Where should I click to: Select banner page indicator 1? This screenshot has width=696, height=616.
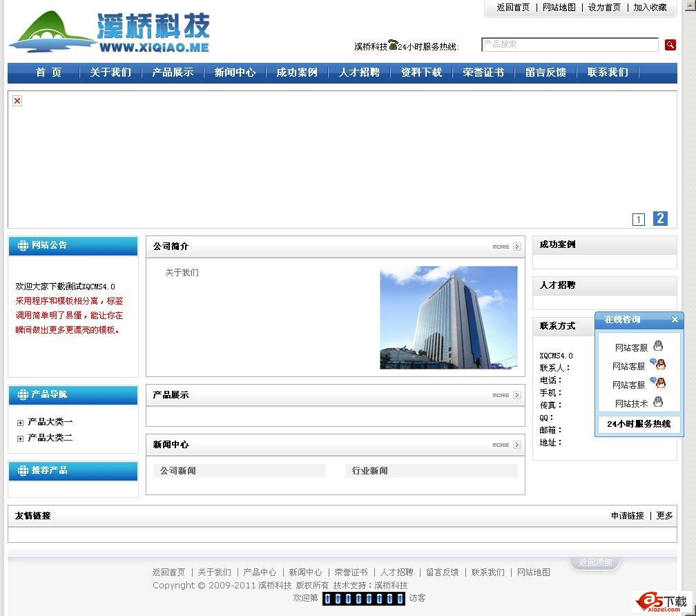[x=638, y=218]
